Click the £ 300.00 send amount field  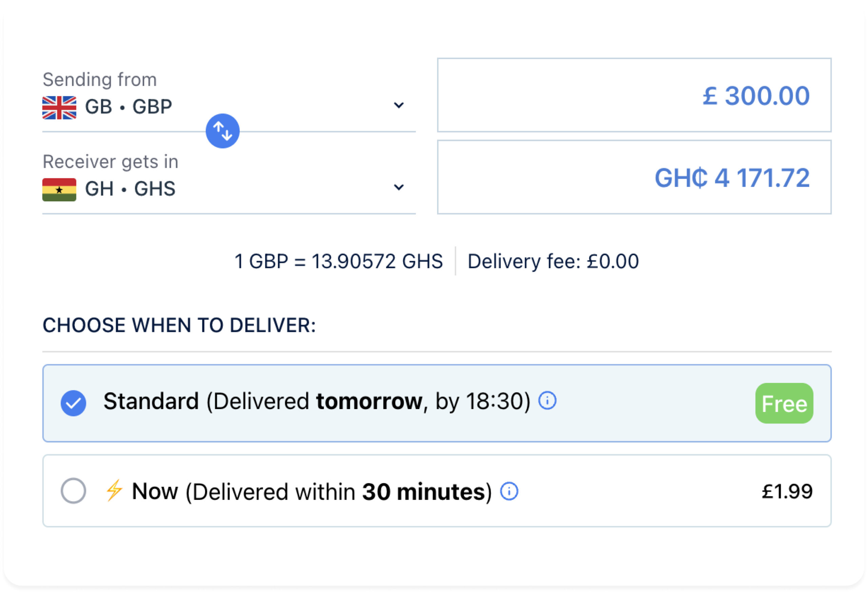click(634, 95)
